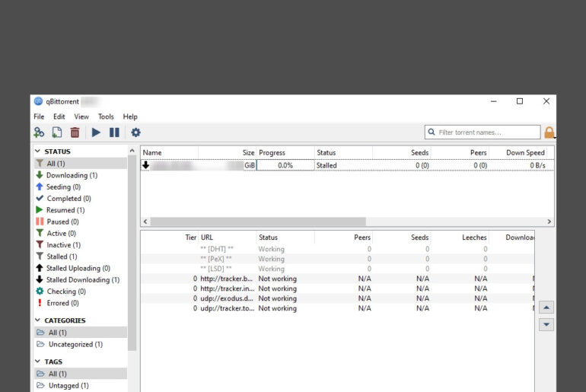
Task: Select the http://tracker.b... tracker row
Action: 337,279
